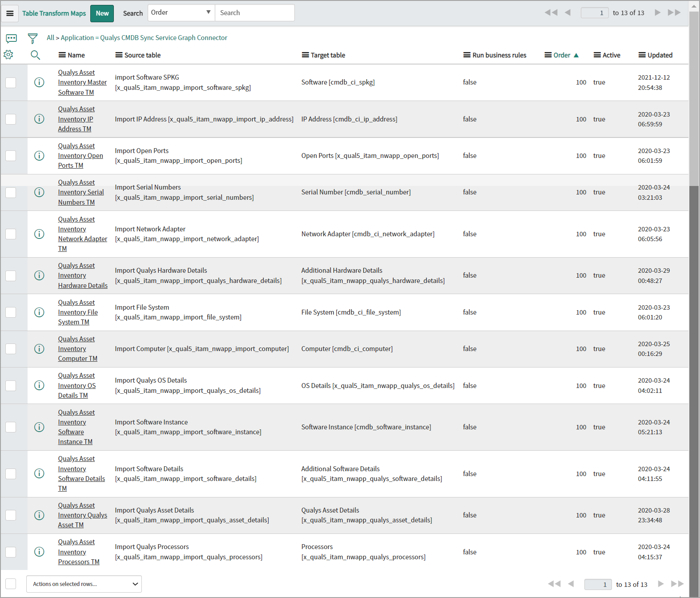The width and height of the screenshot is (700, 598).
Task: Click the vertical scrollbar thumb
Action: point(694,98)
